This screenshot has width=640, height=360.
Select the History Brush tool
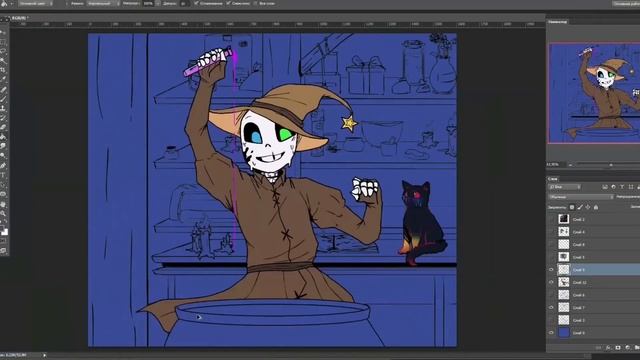point(3,118)
